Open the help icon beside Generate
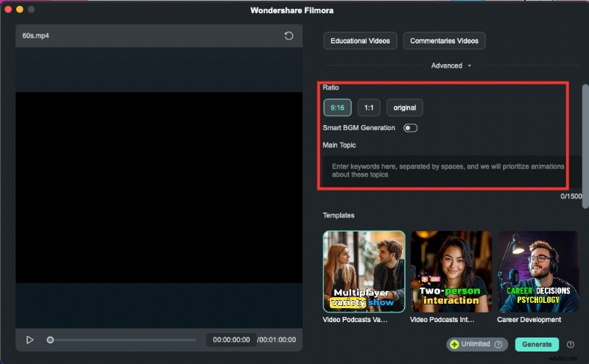589x364 pixels. pos(570,344)
